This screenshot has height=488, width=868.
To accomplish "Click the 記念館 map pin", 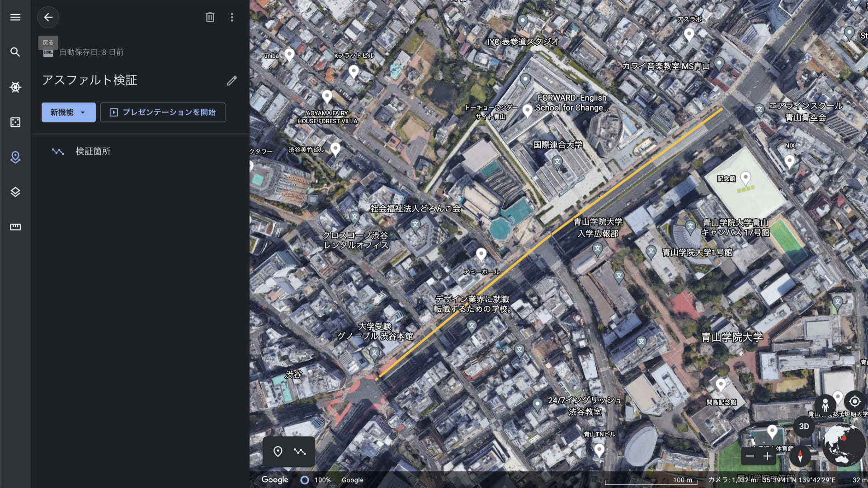I will tap(746, 178).
